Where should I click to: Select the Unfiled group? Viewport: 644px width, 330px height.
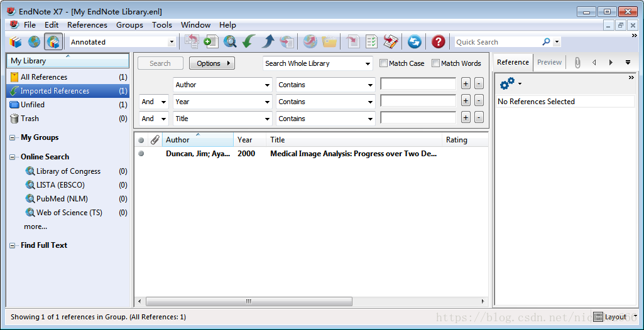[x=68, y=105]
